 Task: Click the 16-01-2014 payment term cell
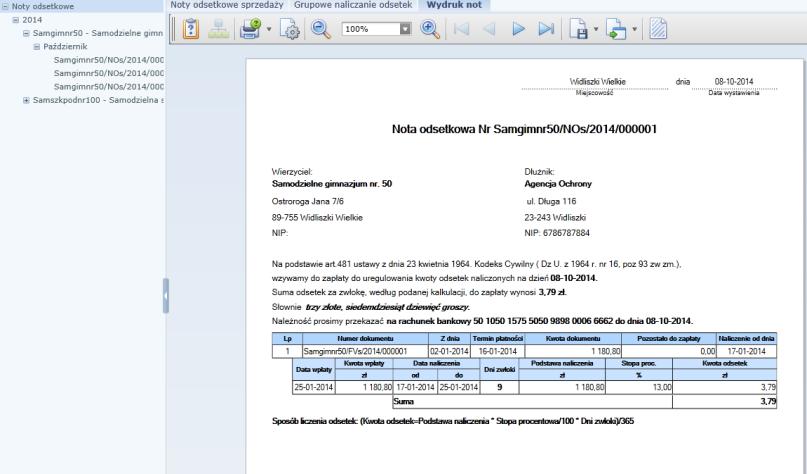pyautogui.click(x=497, y=352)
